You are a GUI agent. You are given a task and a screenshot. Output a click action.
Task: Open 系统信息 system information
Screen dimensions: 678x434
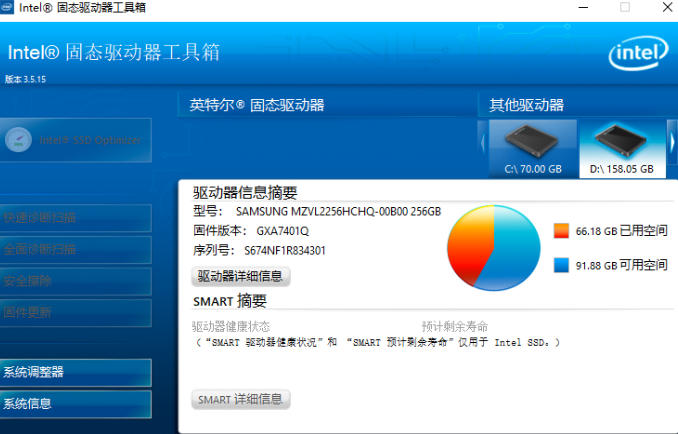tap(76, 404)
